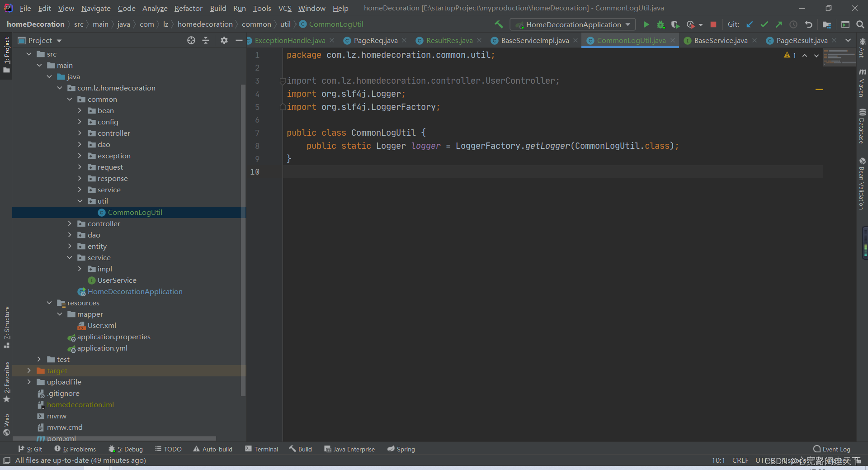Open the Ant tool window
The height and width of the screenshot is (470, 868).
862,47
